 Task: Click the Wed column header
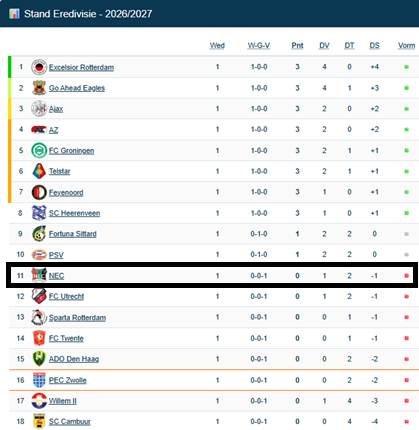[217, 46]
